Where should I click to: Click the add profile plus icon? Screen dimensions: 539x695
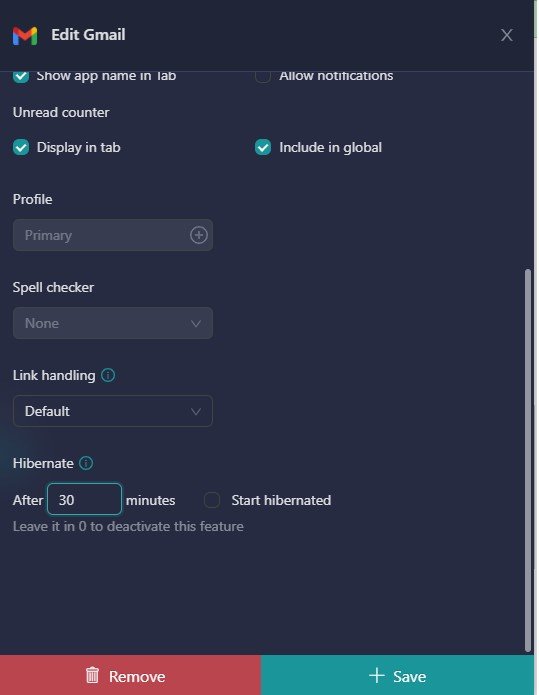(199, 235)
